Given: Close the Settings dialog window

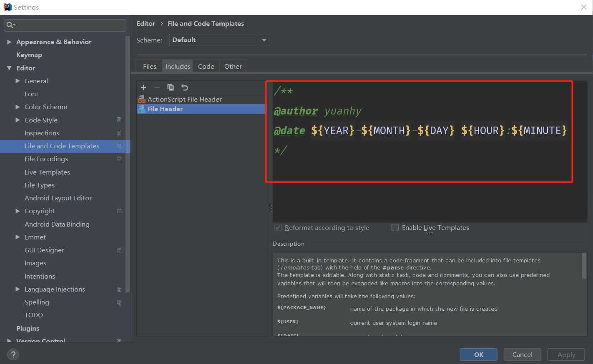Looking at the screenshot, I should (584, 7).
